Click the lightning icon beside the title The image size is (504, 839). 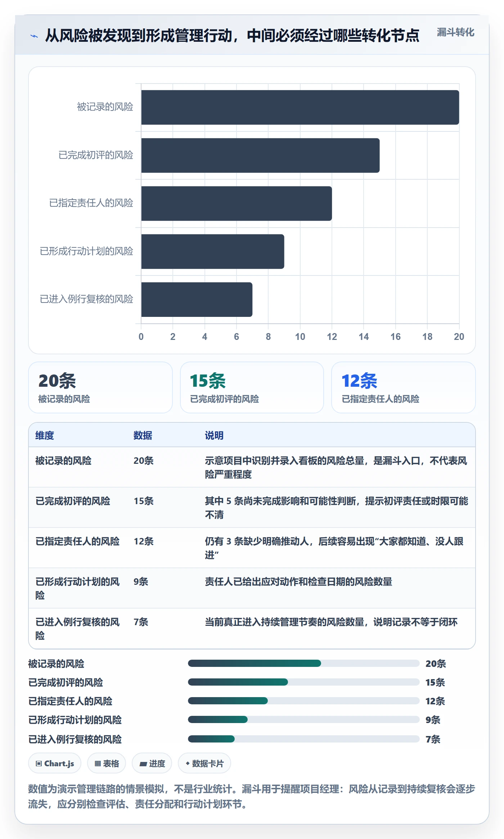[34, 36]
